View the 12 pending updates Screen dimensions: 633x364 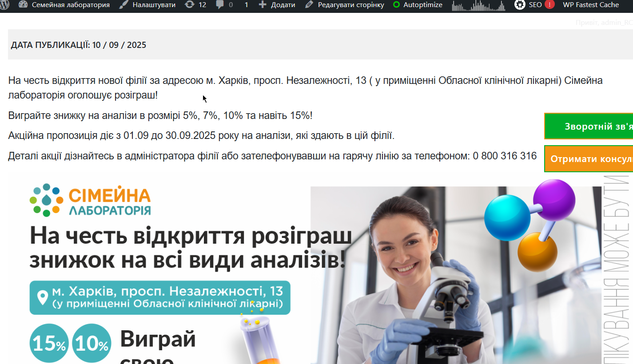pos(195,5)
